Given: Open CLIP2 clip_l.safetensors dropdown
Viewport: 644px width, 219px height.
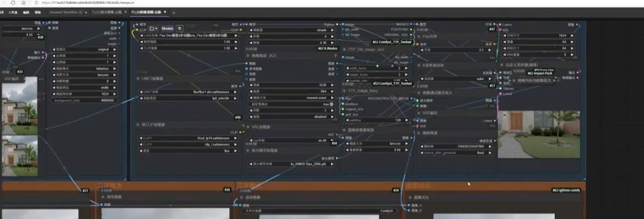Looking at the screenshot, I should pyautogui.click(x=189, y=144).
